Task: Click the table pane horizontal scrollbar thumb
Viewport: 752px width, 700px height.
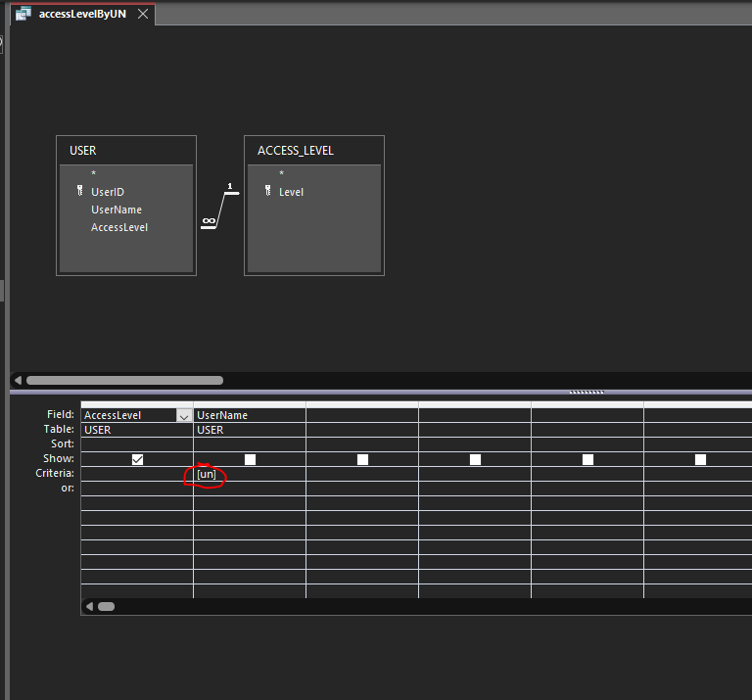Action: [124, 380]
